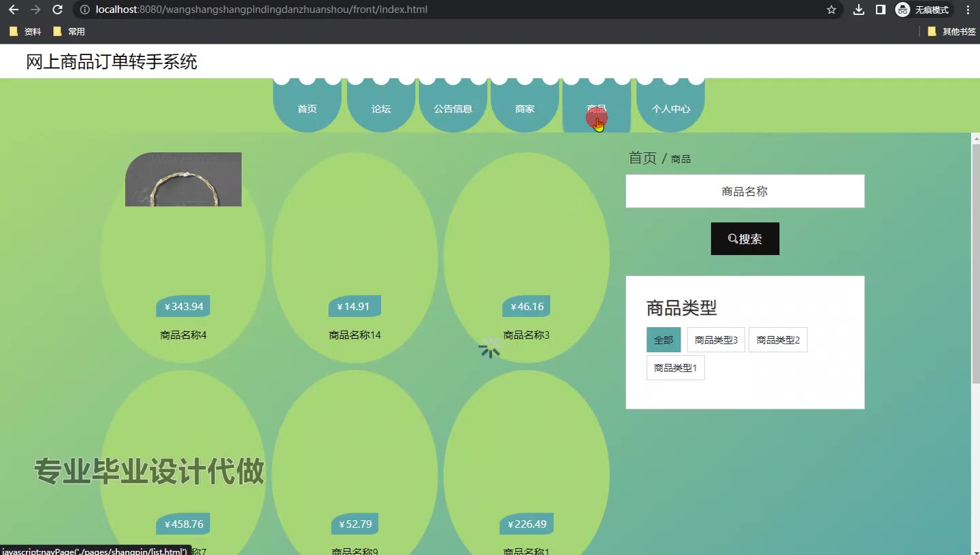The width and height of the screenshot is (980, 555).
Task: Click the page vertical scrollbar thumb
Action: 975,264
